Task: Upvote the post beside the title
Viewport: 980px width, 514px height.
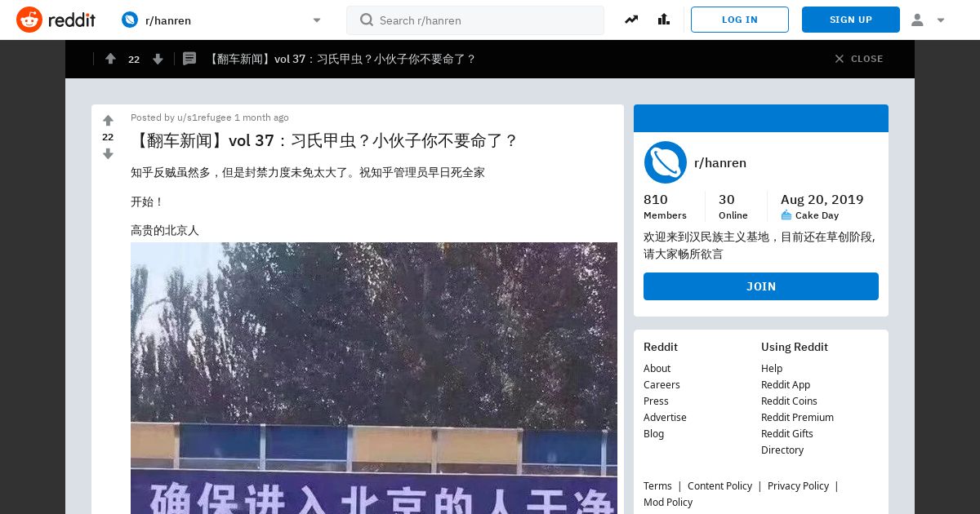Action: click(108, 121)
